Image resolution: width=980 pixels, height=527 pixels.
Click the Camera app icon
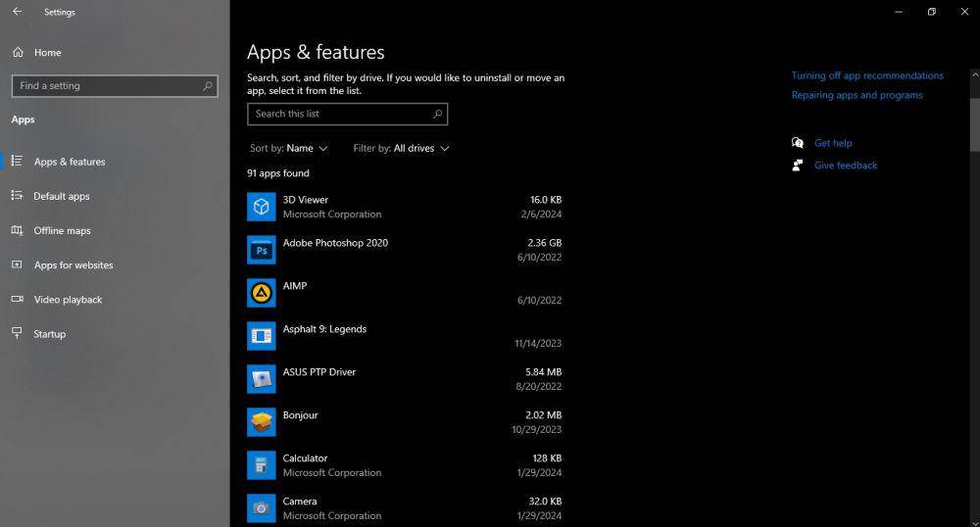[x=262, y=508]
